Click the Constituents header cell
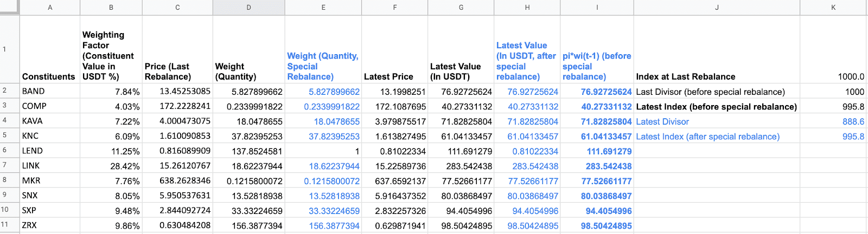868x234 pixels. [49, 77]
